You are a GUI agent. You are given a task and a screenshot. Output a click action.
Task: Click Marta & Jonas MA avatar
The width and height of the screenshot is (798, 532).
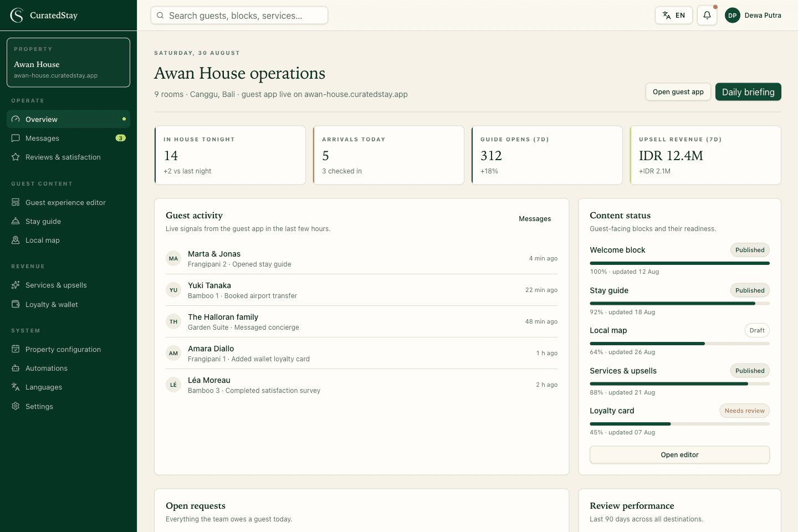coord(173,258)
